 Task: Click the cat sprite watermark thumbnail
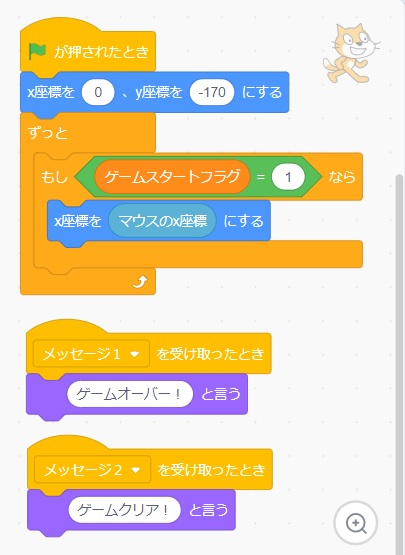[351, 53]
